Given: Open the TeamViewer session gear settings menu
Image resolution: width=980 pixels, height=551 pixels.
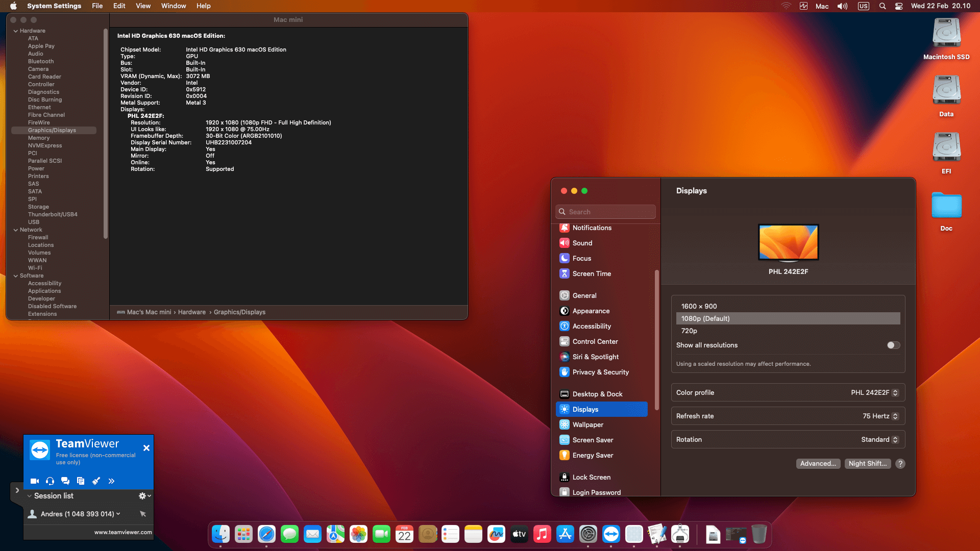Looking at the screenshot, I should click(144, 496).
